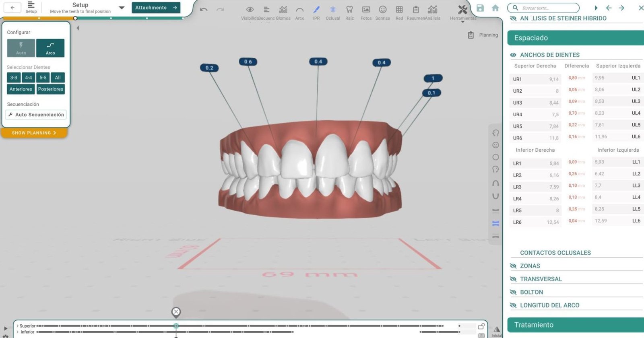644x338 pixels.
Task: Switch configuration mode to Arco
Action: (x=50, y=48)
